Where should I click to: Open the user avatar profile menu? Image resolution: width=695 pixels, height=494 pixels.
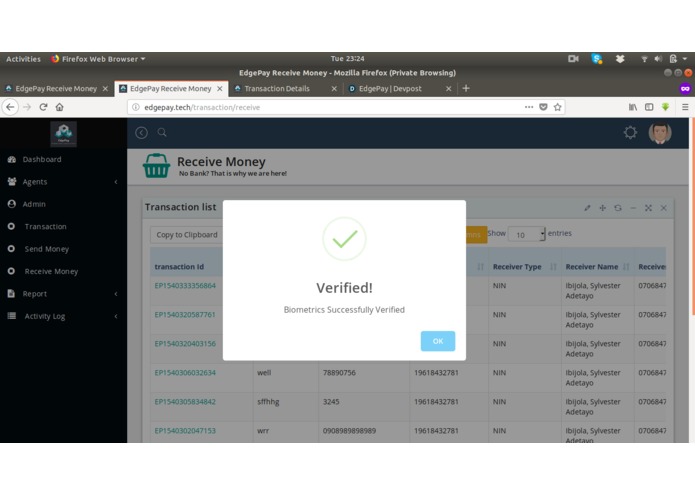[660, 132]
